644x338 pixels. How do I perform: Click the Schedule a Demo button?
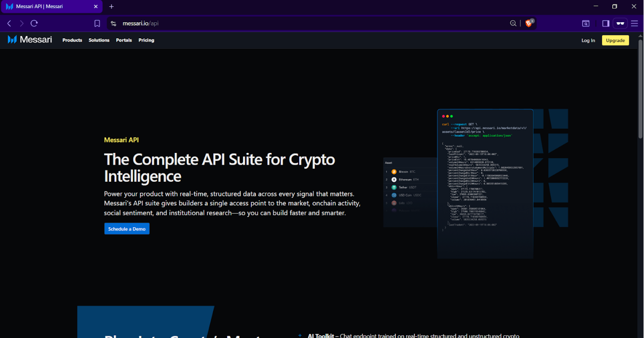[127, 229]
